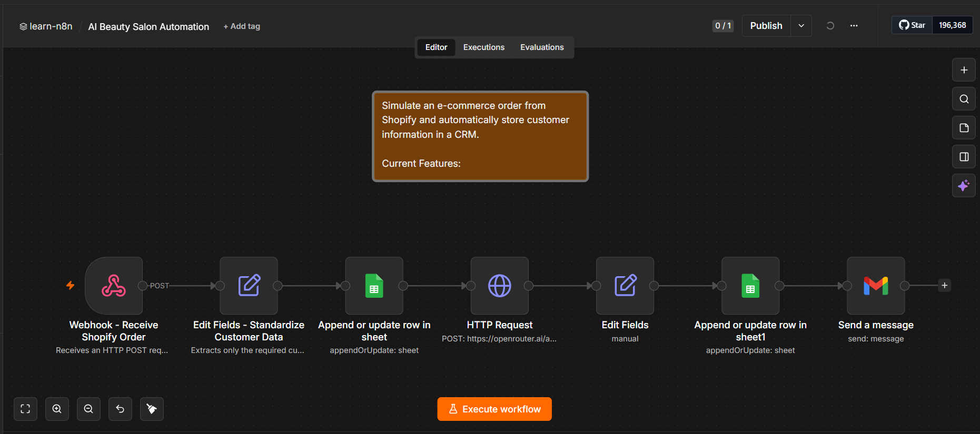Reset the canvas zoom level

(120, 409)
